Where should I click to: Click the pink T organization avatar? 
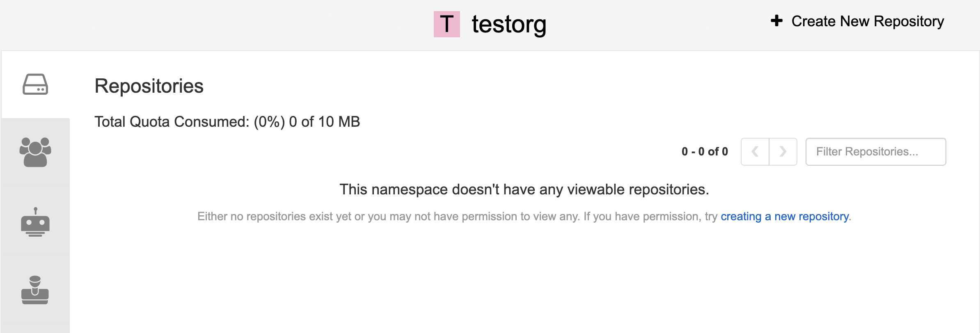pyautogui.click(x=446, y=24)
